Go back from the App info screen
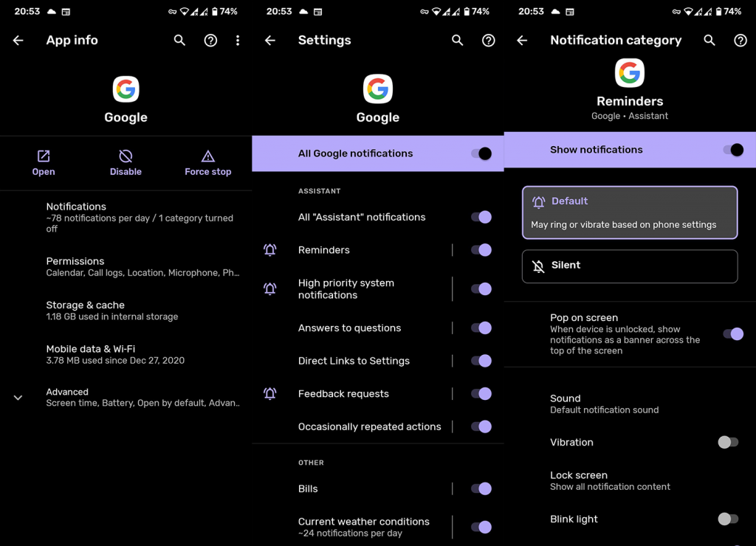The height and width of the screenshot is (546, 756). point(18,41)
